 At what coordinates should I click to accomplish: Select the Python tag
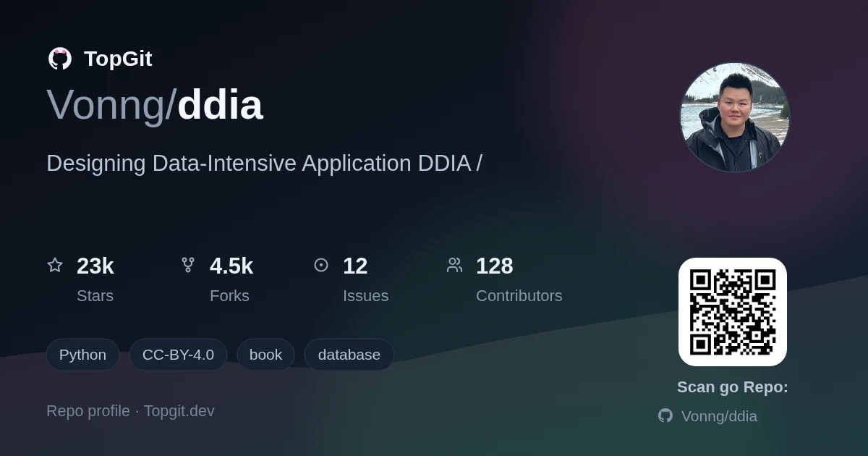(x=82, y=355)
